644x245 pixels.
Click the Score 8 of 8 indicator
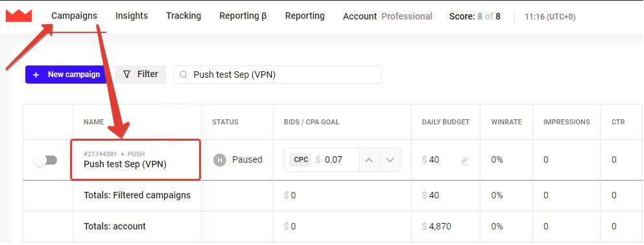475,16
